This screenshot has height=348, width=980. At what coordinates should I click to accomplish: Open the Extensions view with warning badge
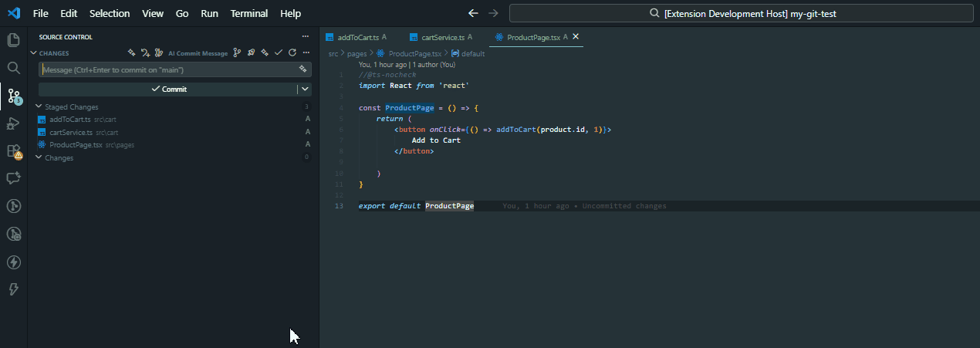[x=13, y=151]
